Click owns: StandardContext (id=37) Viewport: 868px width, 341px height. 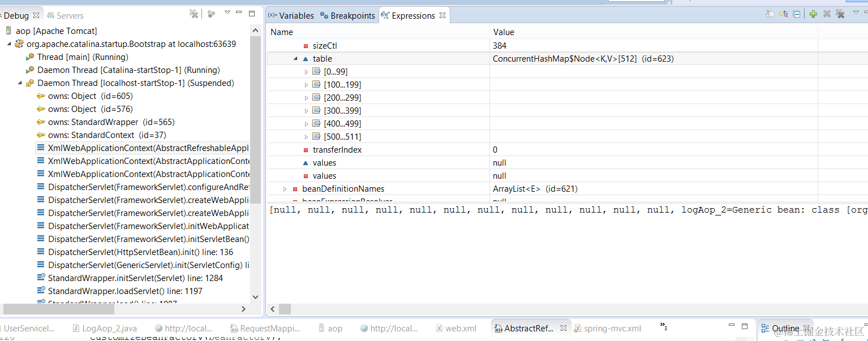(101, 135)
